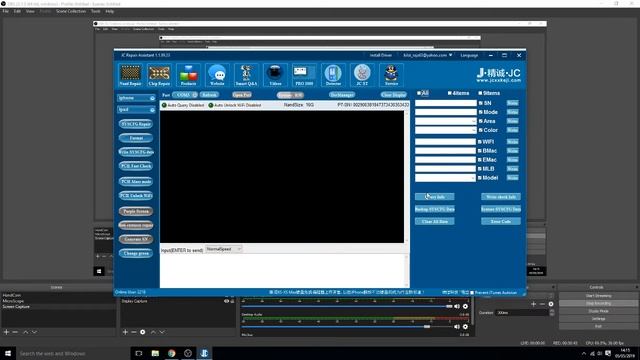640x360 pixels.
Task: Click the SN value input field
Action: click(446, 103)
